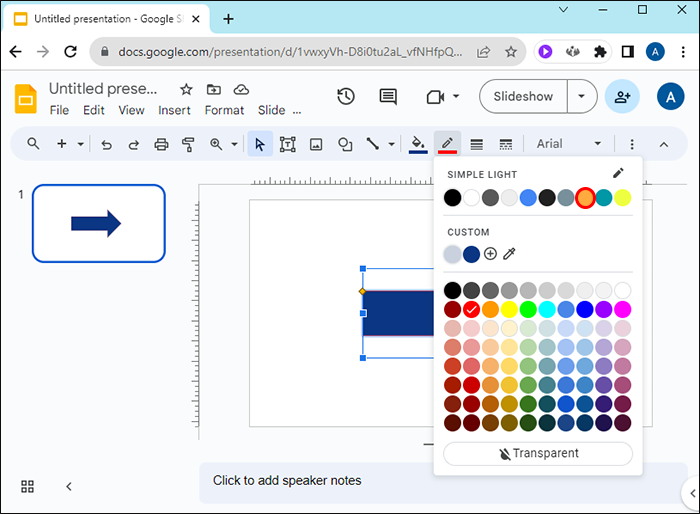Click the version history clock icon

tap(346, 96)
